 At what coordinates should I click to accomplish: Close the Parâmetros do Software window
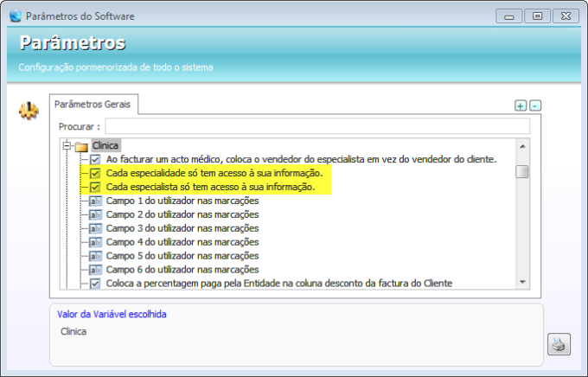click(x=566, y=16)
